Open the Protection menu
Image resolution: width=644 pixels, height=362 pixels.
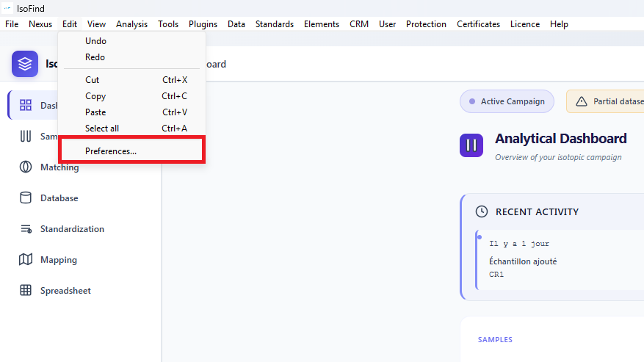(426, 24)
